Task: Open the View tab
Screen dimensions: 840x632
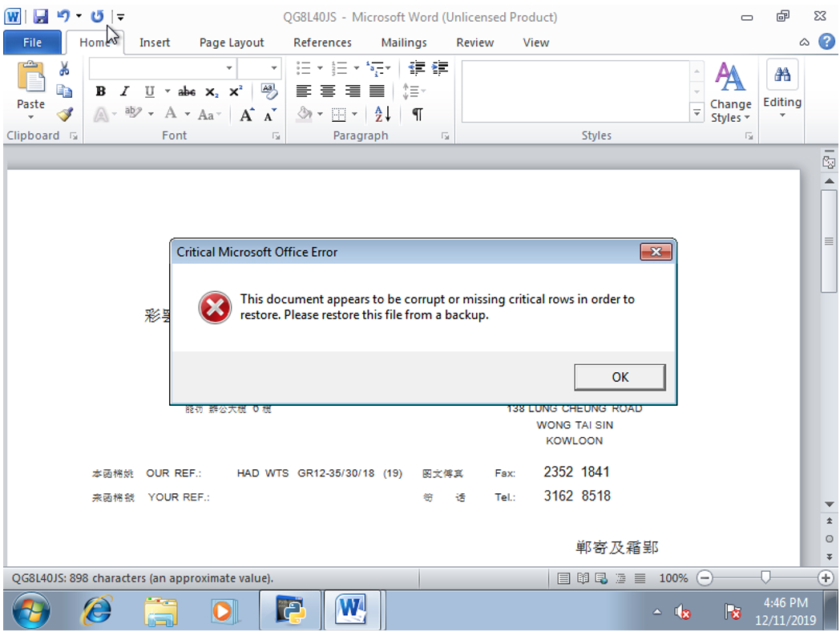Action: pos(535,43)
